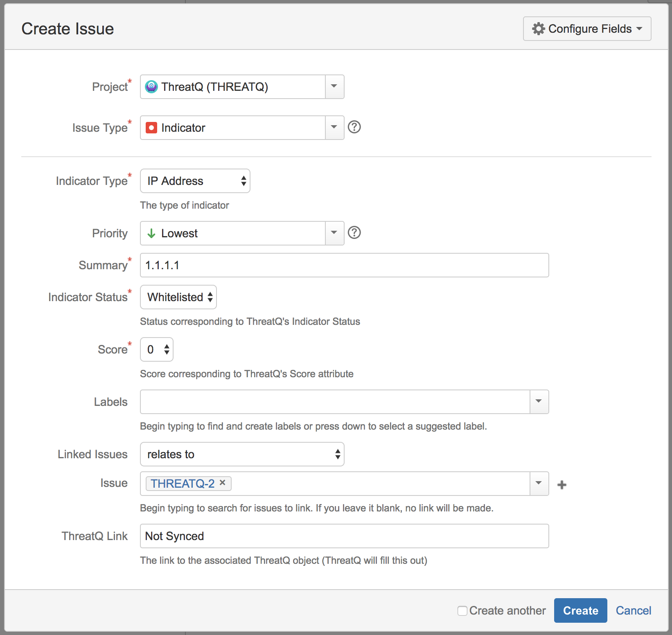Screen dimensions: 672x635
Task: Click the Score field label
Action: (x=113, y=349)
